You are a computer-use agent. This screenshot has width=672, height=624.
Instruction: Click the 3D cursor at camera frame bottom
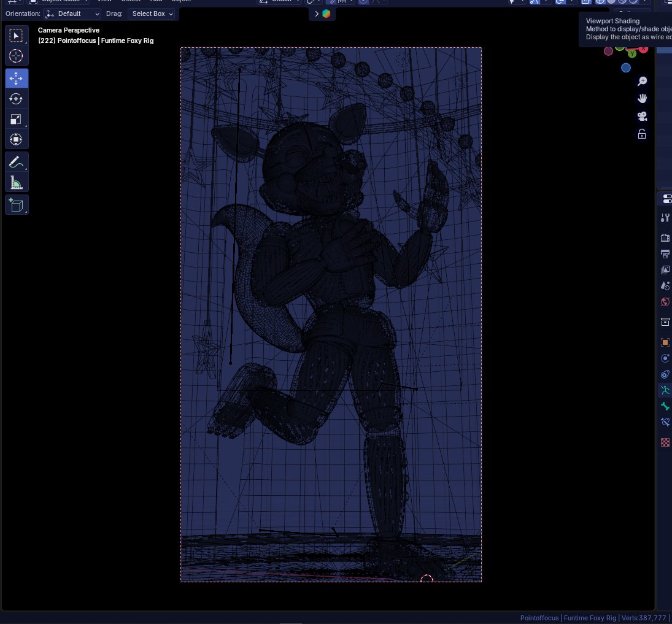tap(427, 579)
